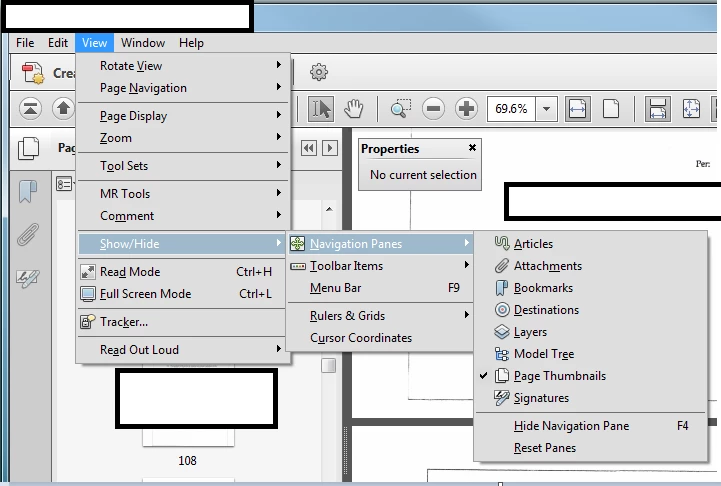Viewport: 721px width, 486px height.
Task: Click the Fit One Full Page icon
Action: pyautogui.click(x=611, y=109)
